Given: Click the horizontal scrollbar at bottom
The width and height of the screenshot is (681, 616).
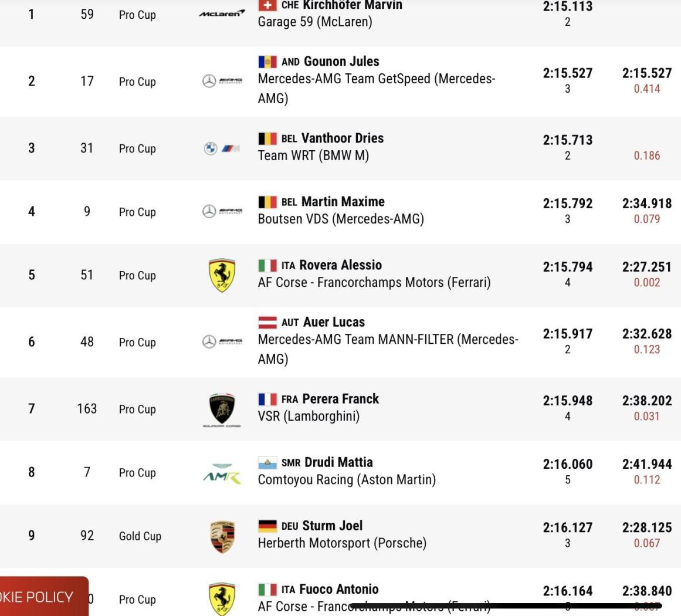Looking at the screenshot, I should pyautogui.click(x=506, y=605).
